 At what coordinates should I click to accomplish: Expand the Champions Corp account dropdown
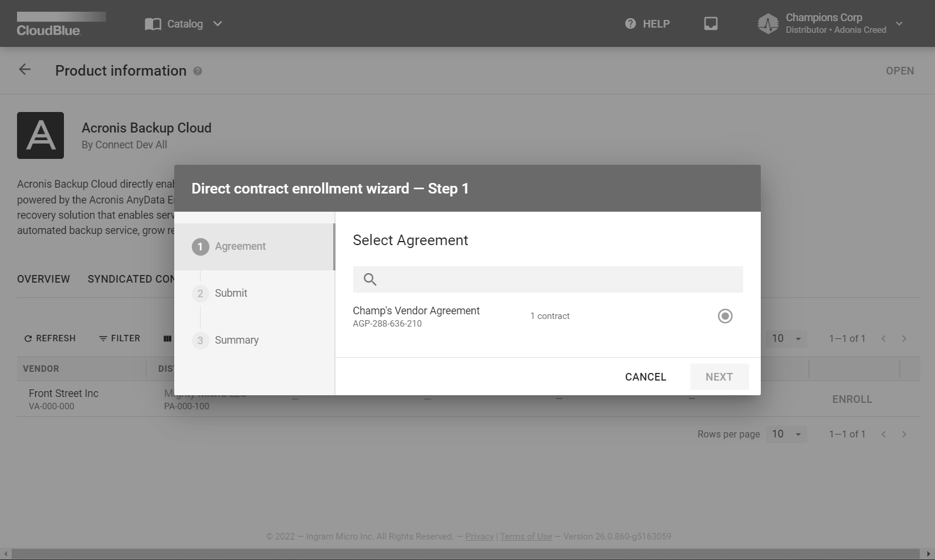click(899, 24)
